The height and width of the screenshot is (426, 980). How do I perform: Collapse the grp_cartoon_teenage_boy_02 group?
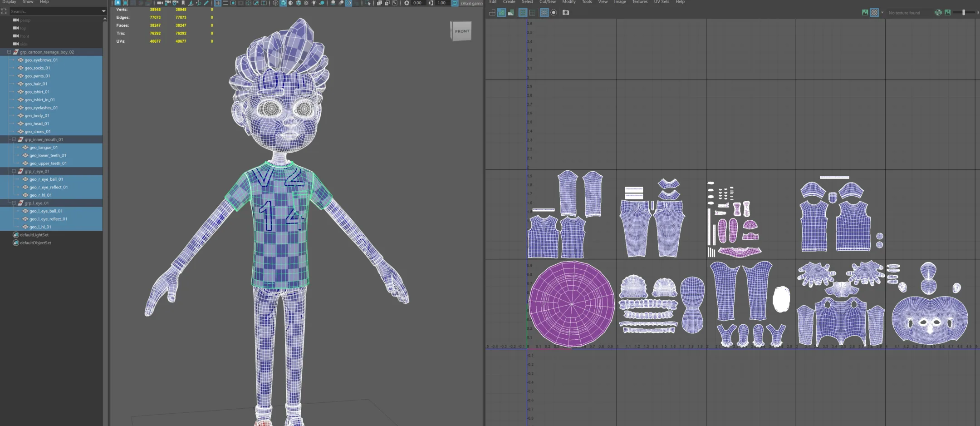(x=9, y=52)
